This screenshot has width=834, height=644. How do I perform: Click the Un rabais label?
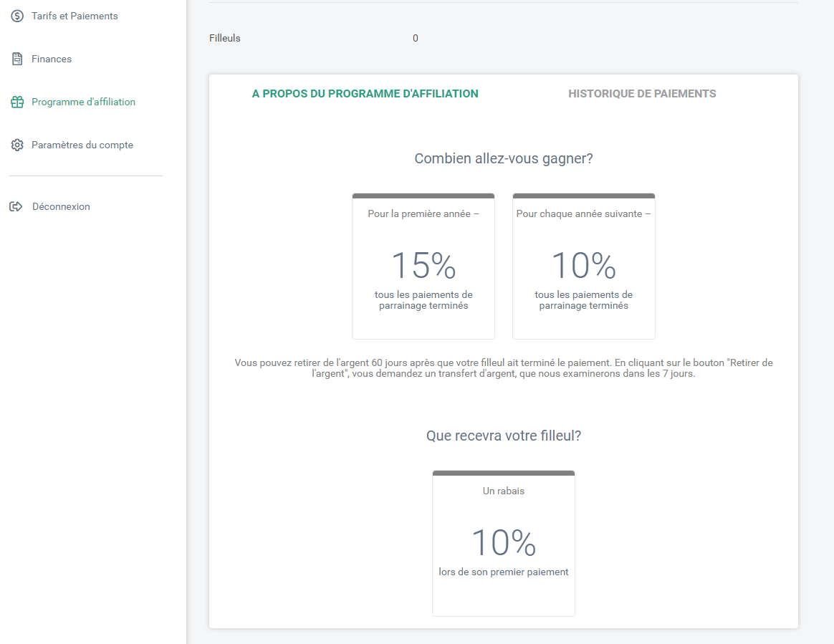[x=503, y=491]
